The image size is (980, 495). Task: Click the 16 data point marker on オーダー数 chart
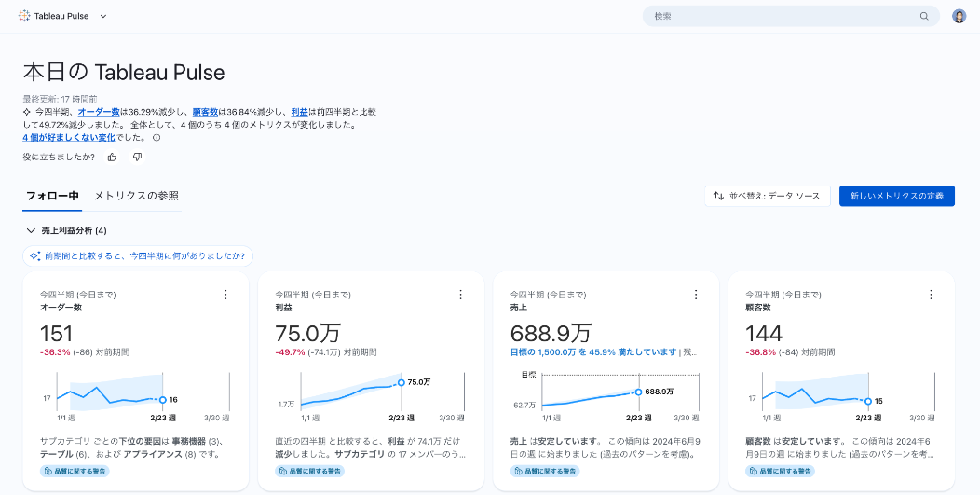point(162,399)
